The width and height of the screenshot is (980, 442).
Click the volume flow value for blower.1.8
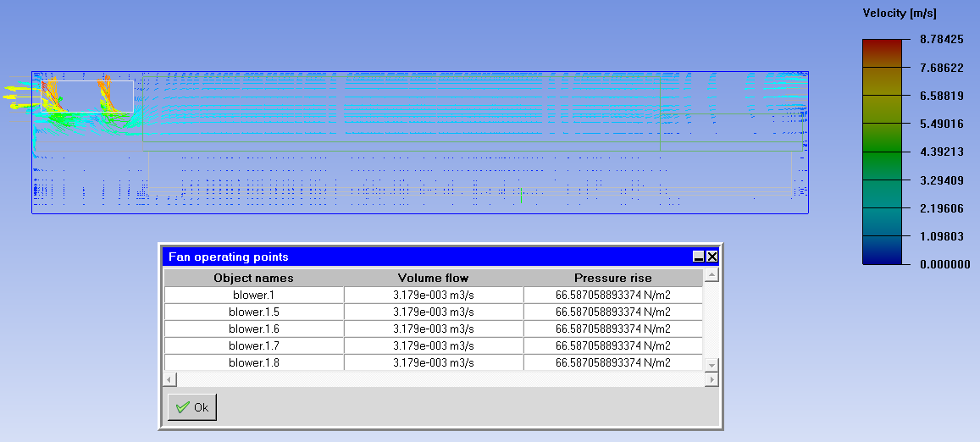coord(433,362)
